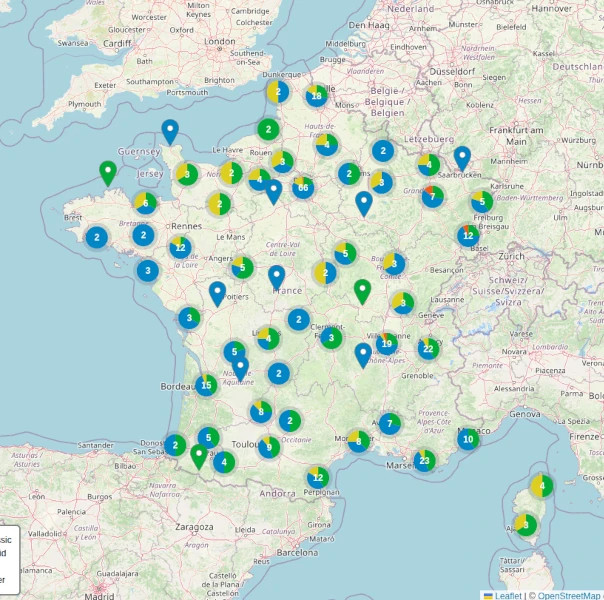Click the 19 cluster near Lyon
The image size is (604, 600).
pyautogui.click(x=387, y=343)
